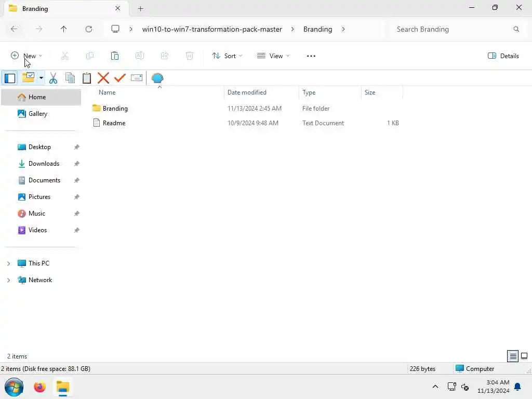Click the Rename icon in command bar
Image resolution: width=532 pixels, height=399 pixels.
pos(140,56)
